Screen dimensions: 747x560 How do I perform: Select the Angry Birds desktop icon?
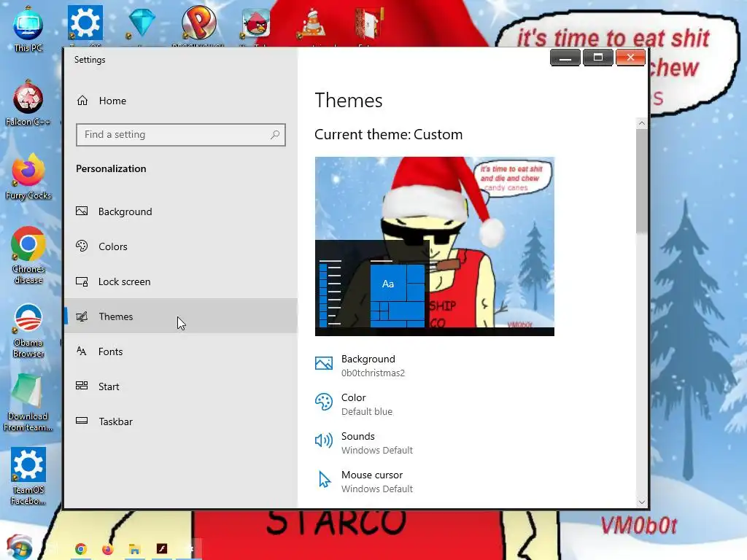tap(256, 23)
